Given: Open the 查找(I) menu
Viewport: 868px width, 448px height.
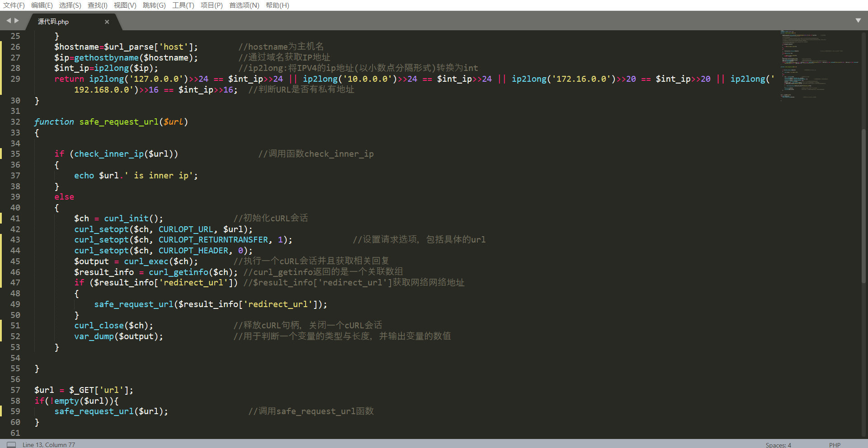Looking at the screenshot, I should pos(97,5).
